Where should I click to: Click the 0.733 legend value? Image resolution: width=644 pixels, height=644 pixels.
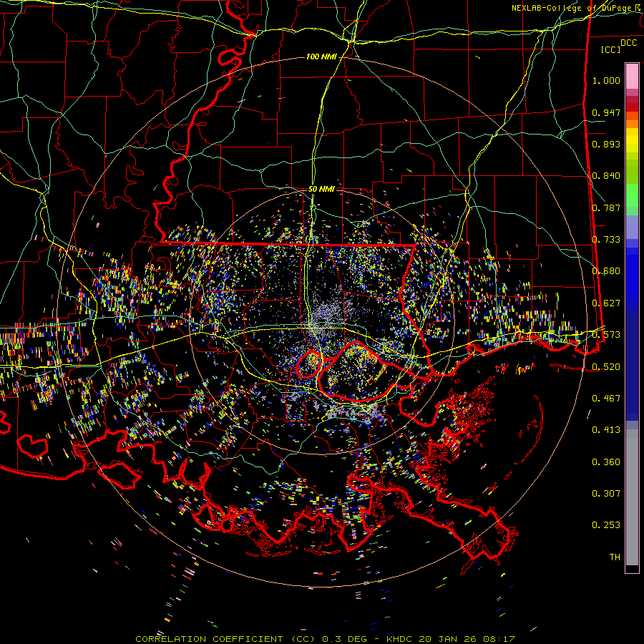tap(606, 240)
